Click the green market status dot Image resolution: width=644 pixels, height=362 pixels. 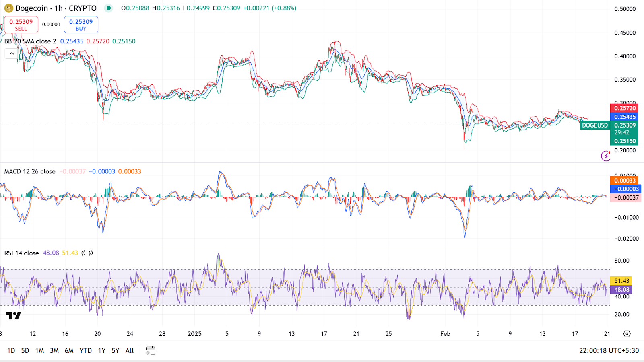[x=108, y=8]
